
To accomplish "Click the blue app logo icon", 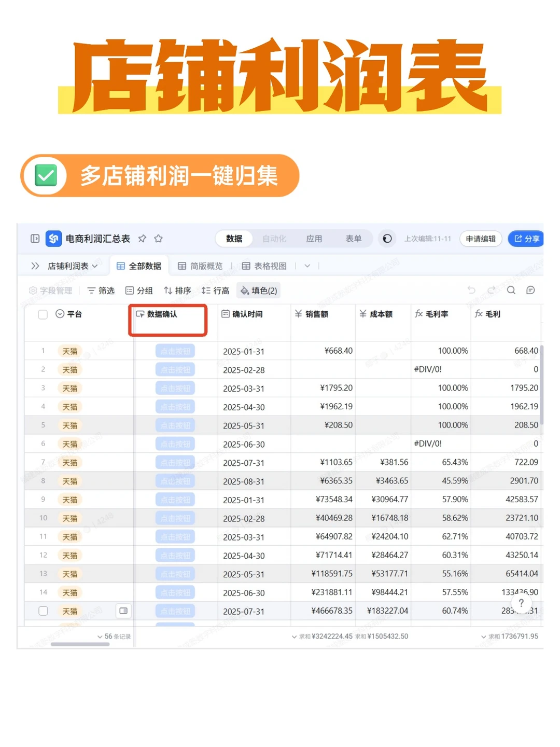I will click(53, 239).
